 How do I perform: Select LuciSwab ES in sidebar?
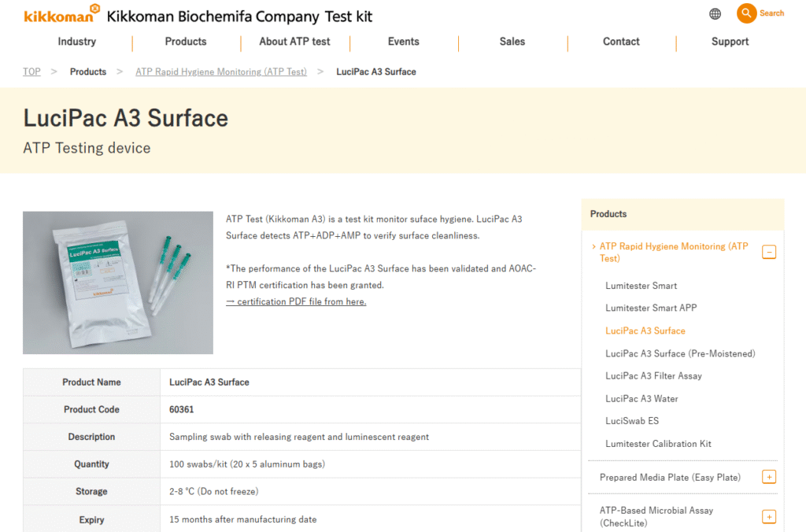[632, 421]
